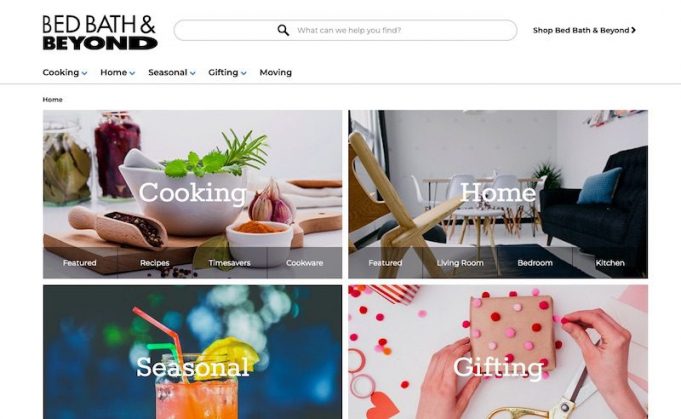681x419 pixels.
Task: Select Cookware under the Cooking tile
Action: click(304, 263)
